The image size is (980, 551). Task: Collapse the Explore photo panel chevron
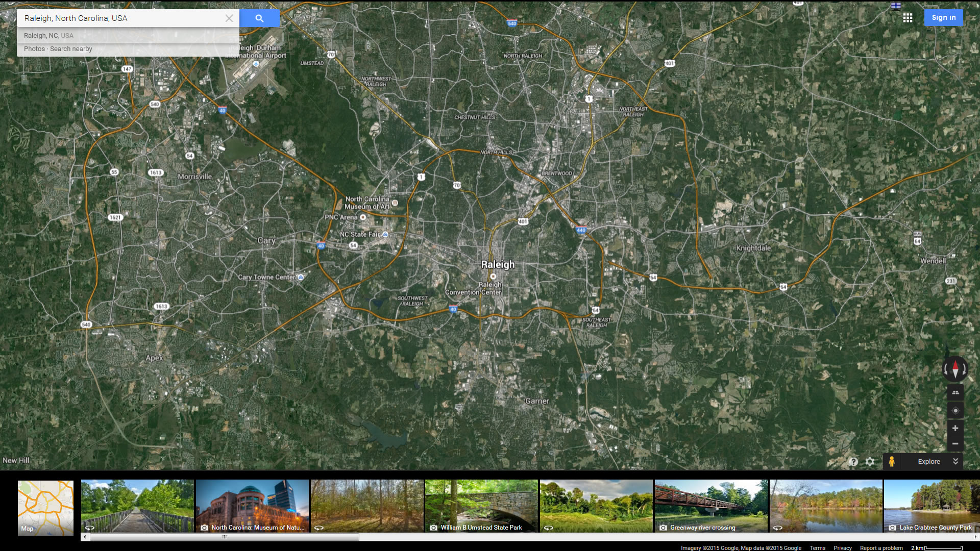tap(955, 461)
